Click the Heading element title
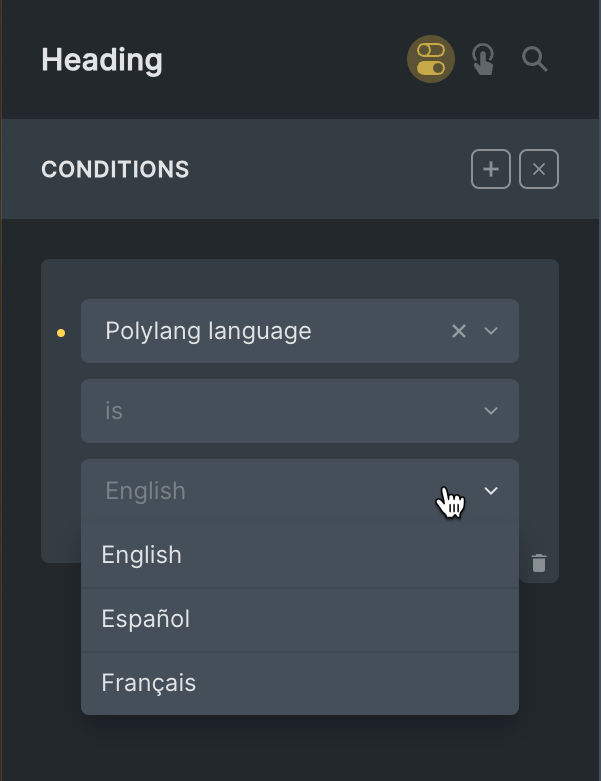 (102, 60)
